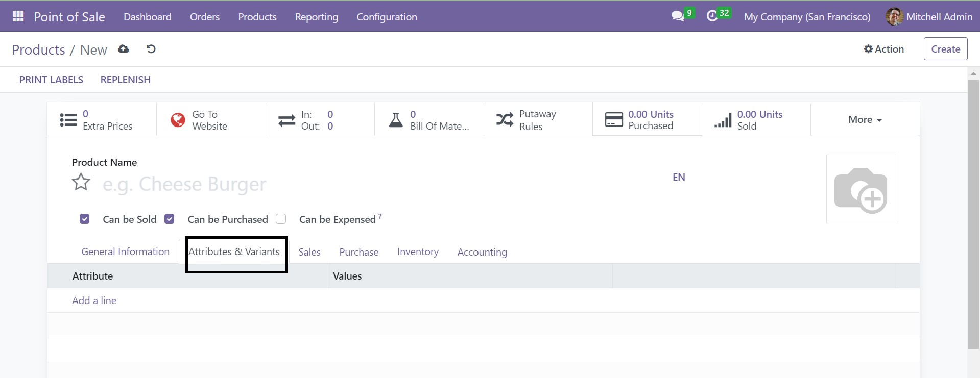The image size is (980, 378).
Task: Select the Attributes & Variants tab
Action: [x=234, y=251]
